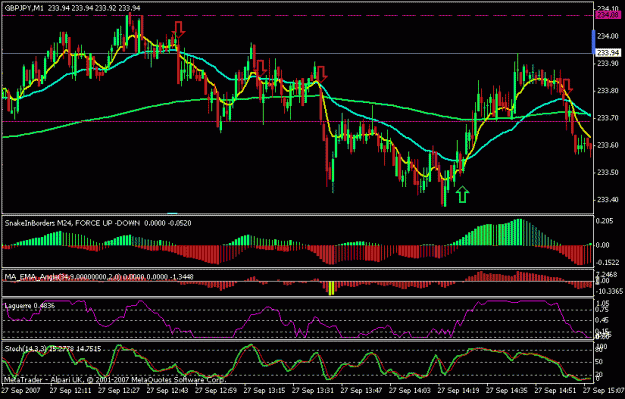Click the 27 Sep 13:47 time label
The height and width of the screenshot is (399, 625).
pos(362,390)
